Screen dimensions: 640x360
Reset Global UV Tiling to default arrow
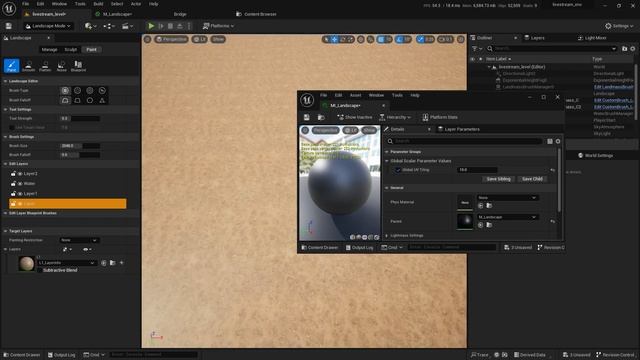point(553,170)
